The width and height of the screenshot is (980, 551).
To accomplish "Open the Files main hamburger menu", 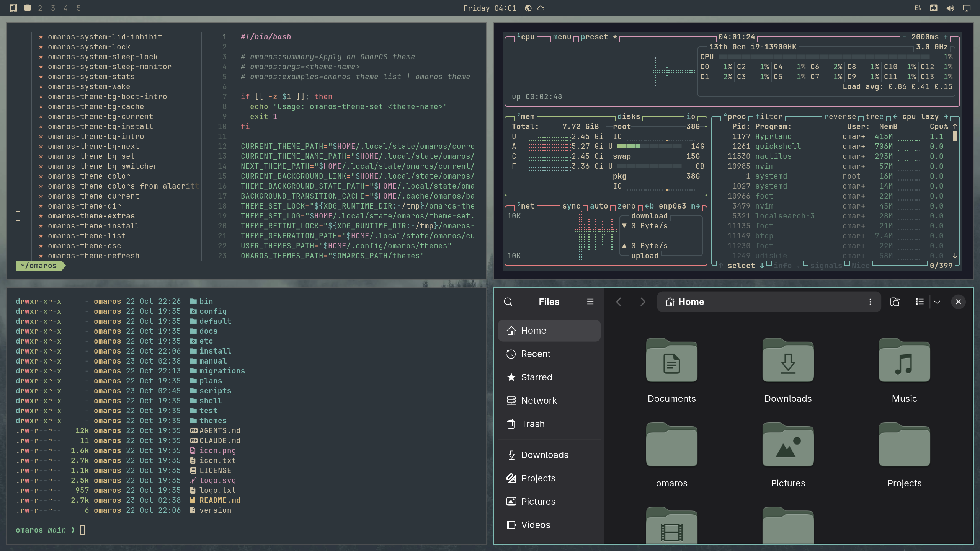I will coord(590,302).
